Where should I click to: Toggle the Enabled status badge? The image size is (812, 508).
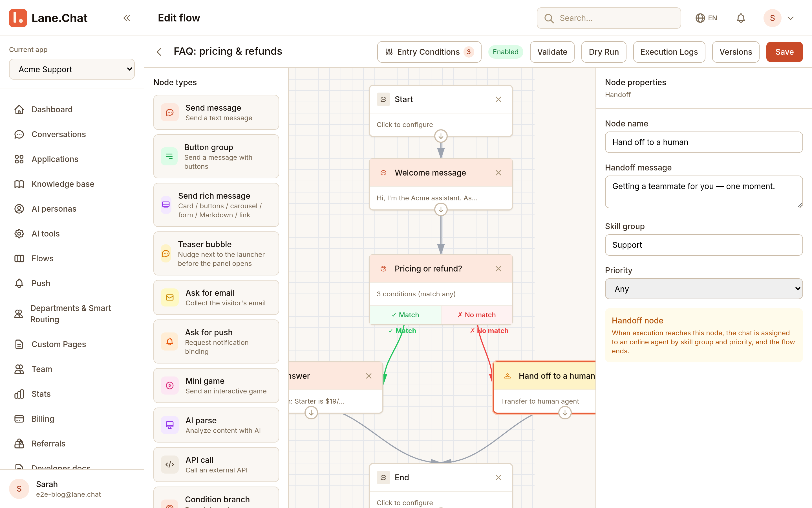click(505, 52)
